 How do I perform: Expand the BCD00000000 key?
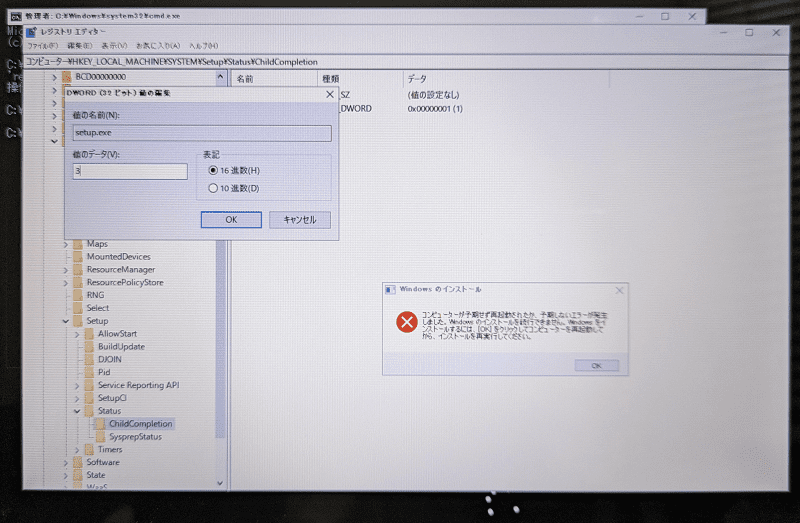[55, 77]
